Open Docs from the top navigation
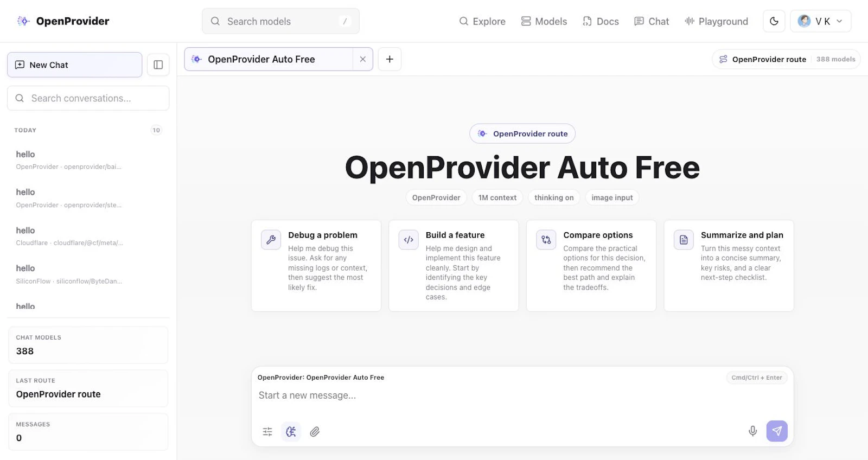The image size is (868, 460). (x=601, y=21)
